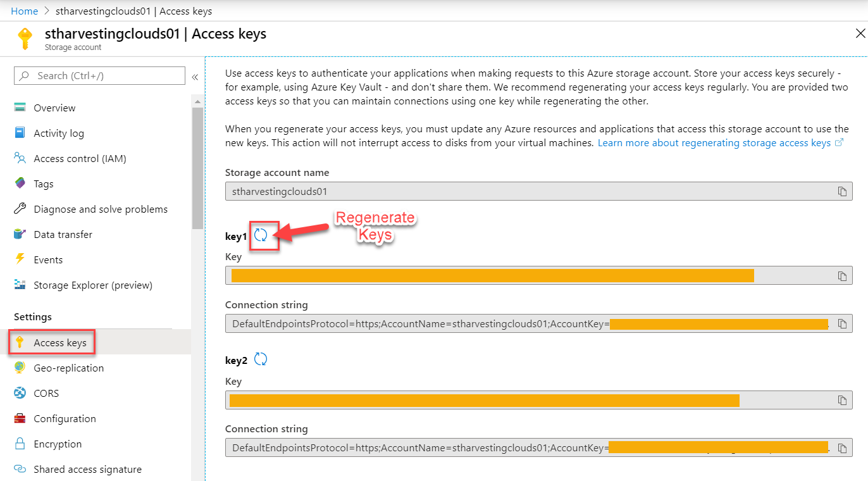The image size is (868, 481).
Task: Click the Diagnose wrench icon
Action: (20, 209)
